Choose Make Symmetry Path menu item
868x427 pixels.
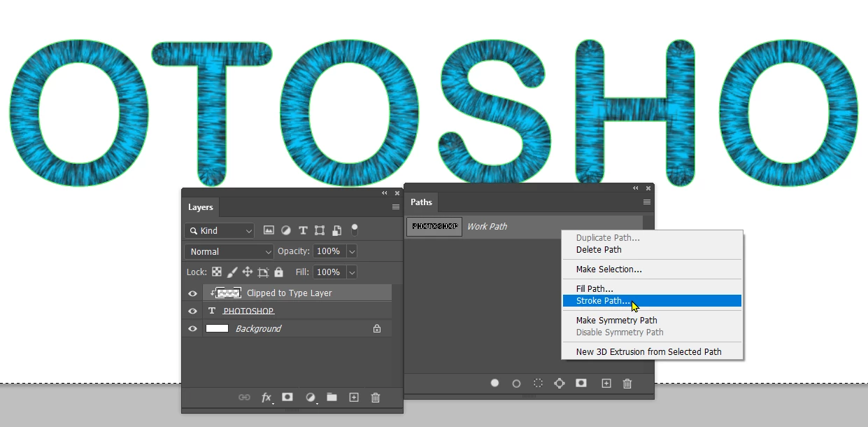pos(652,320)
